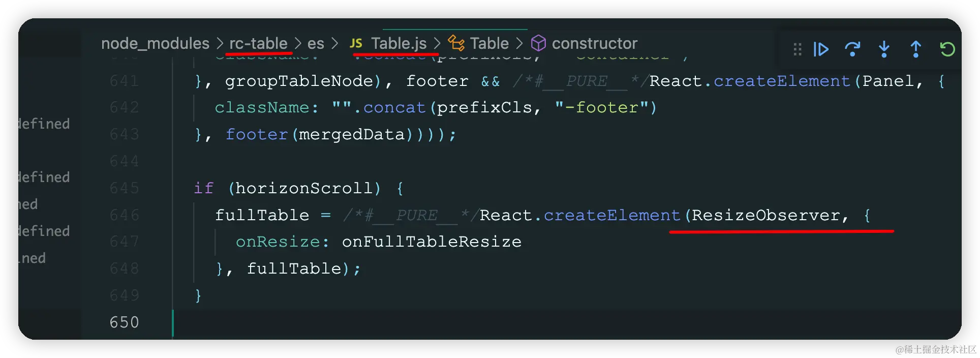Open the rc-table breadcrumb folder
This screenshot has height=358, width=980.
click(x=258, y=44)
